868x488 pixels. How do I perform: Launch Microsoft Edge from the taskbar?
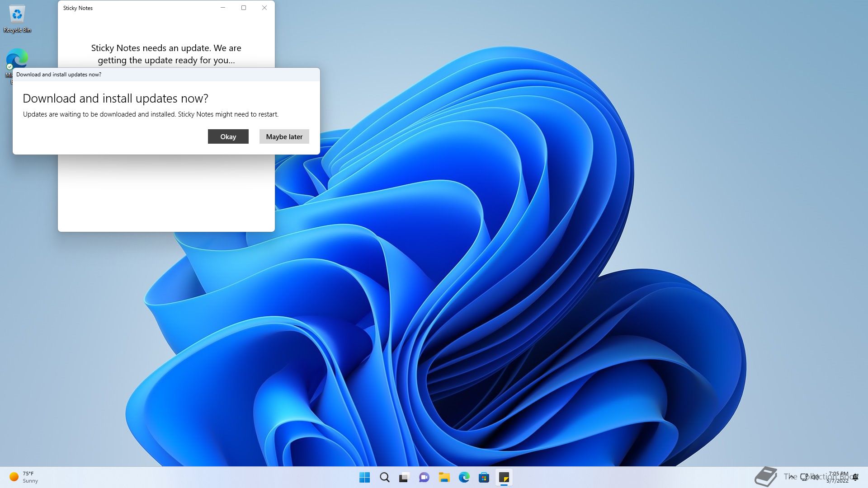pyautogui.click(x=464, y=477)
